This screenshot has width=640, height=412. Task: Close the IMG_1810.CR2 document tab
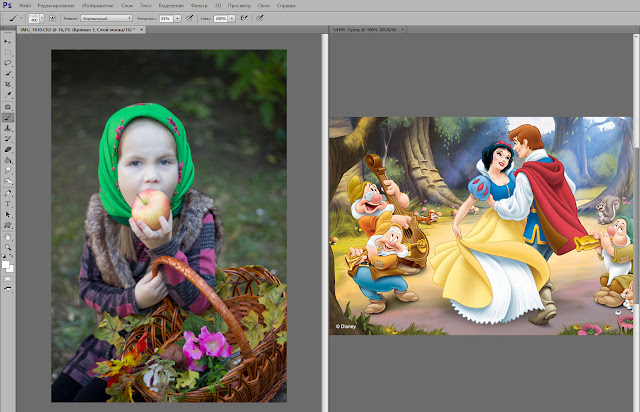(x=142, y=29)
